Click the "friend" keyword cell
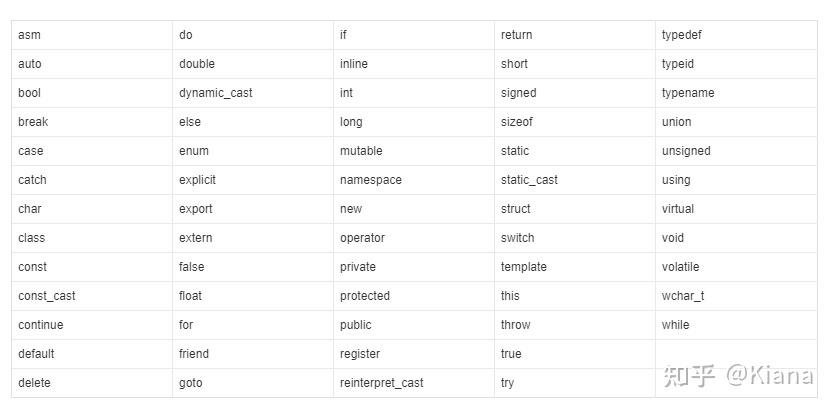 click(x=194, y=354)
